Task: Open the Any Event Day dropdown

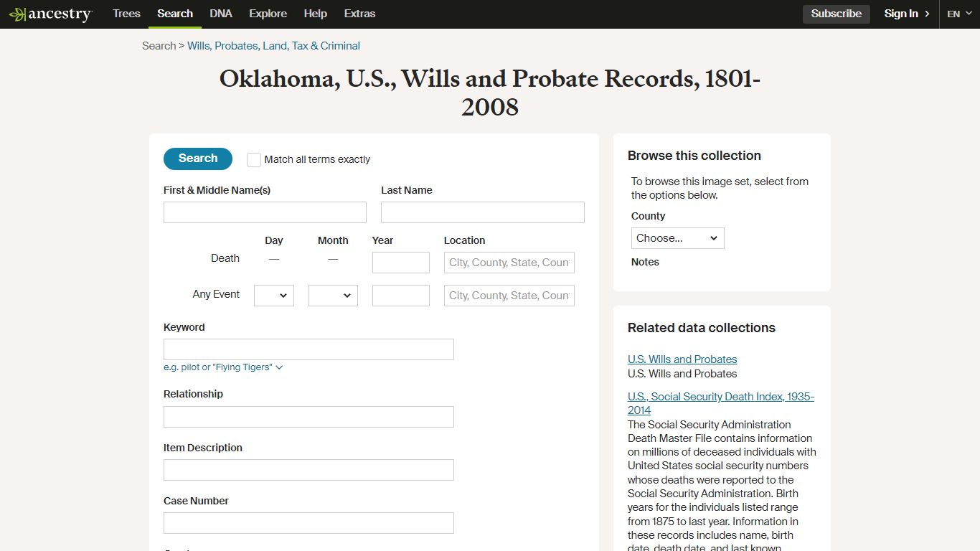Action: click(x=274, y=296)
